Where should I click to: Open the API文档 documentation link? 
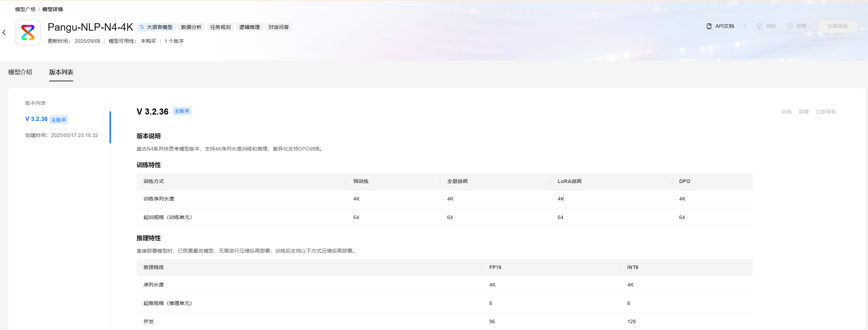pyautogui.click(x=720, y=26)
